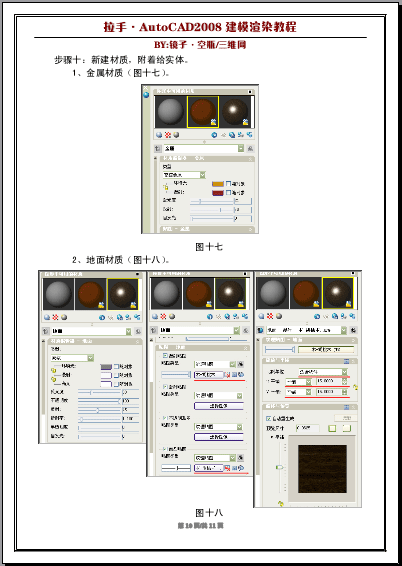Open V tile dropdown in right Figure 18 panel

click(299, 392)
